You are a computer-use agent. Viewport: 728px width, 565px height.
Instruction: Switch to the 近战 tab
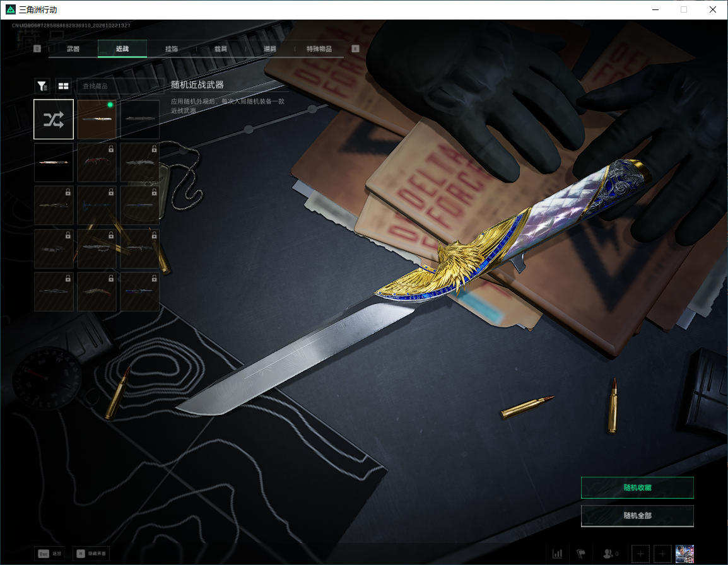[x=122, y=49]
